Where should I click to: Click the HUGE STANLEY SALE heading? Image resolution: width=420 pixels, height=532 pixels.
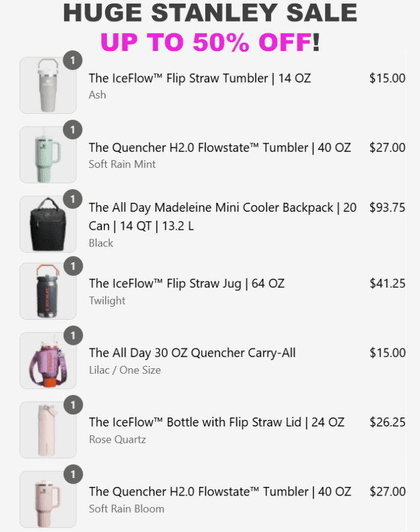click(x=210, y=13)
